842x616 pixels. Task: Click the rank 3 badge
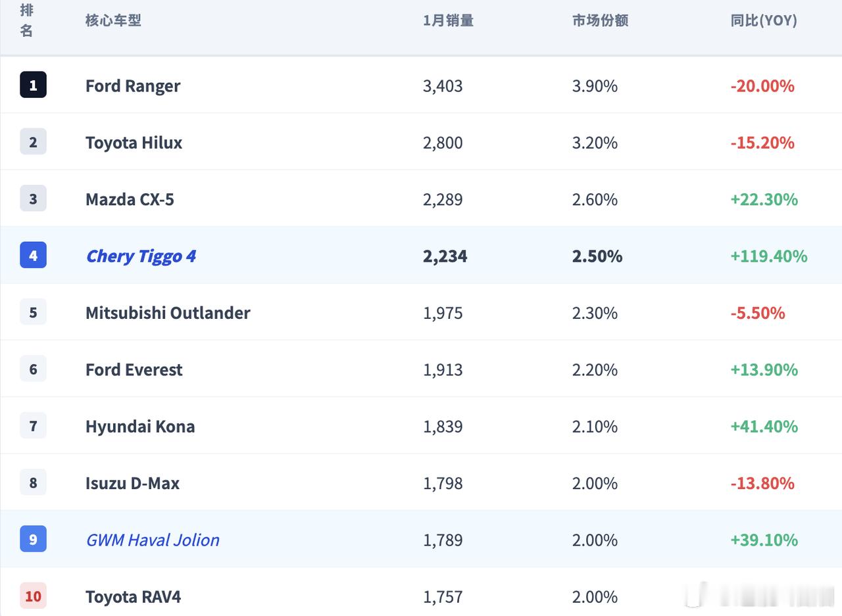tap(33, 199)
